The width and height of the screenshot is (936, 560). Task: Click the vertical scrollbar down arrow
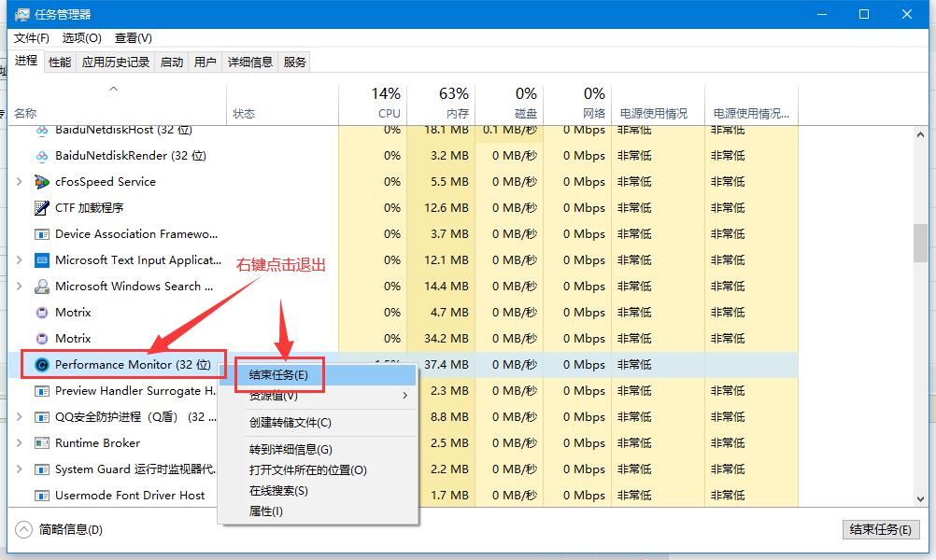920,499
